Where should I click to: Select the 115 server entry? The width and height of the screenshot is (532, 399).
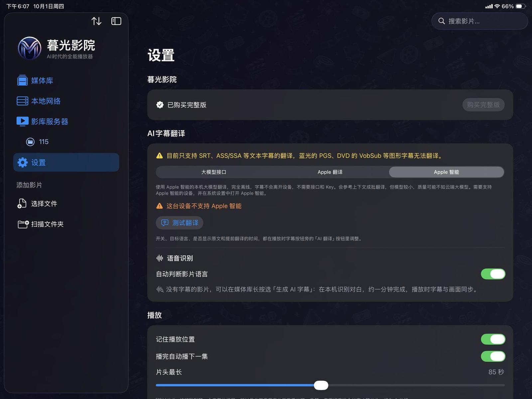66,142
